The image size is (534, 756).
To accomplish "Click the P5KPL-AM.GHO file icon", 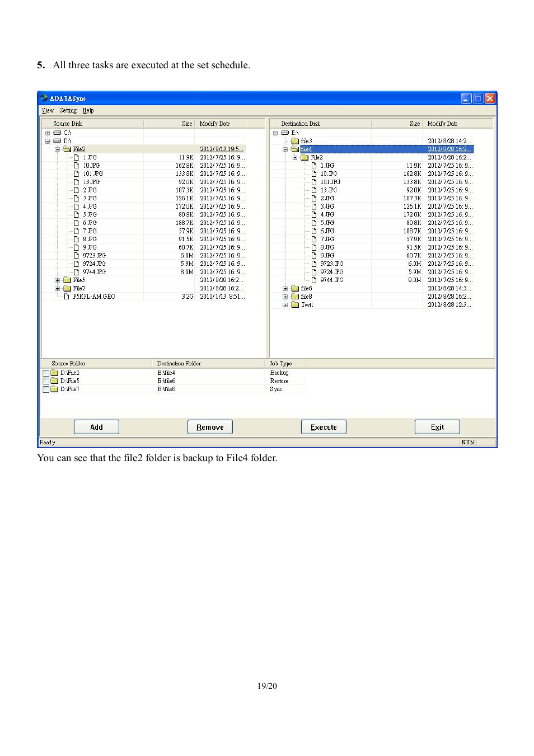I will pos(67,297).
